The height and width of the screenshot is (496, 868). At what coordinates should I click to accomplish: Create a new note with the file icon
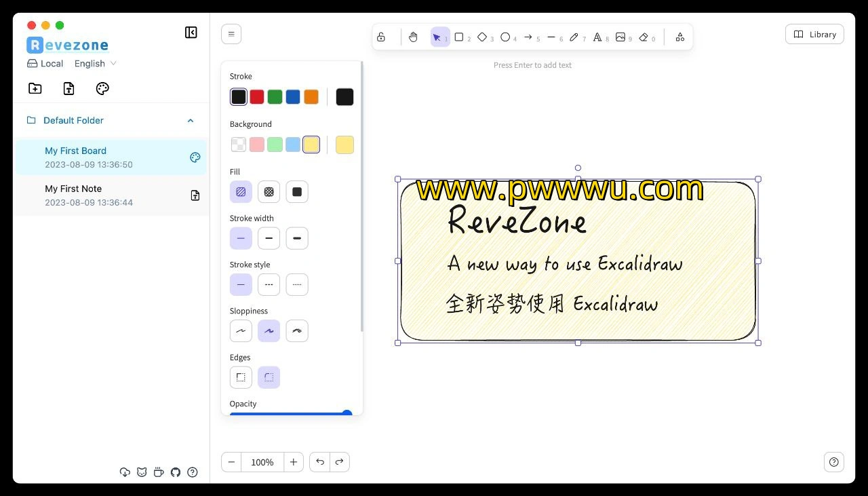[68, 88]
